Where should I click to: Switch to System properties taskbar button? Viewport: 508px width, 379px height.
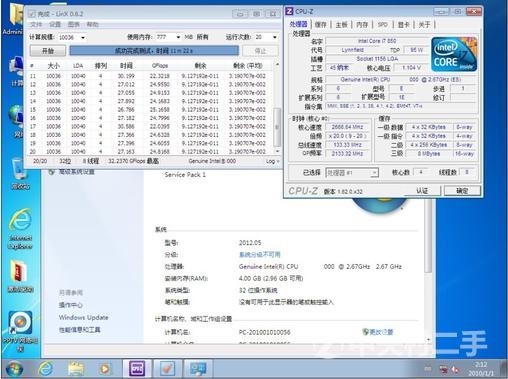point(198,369)
